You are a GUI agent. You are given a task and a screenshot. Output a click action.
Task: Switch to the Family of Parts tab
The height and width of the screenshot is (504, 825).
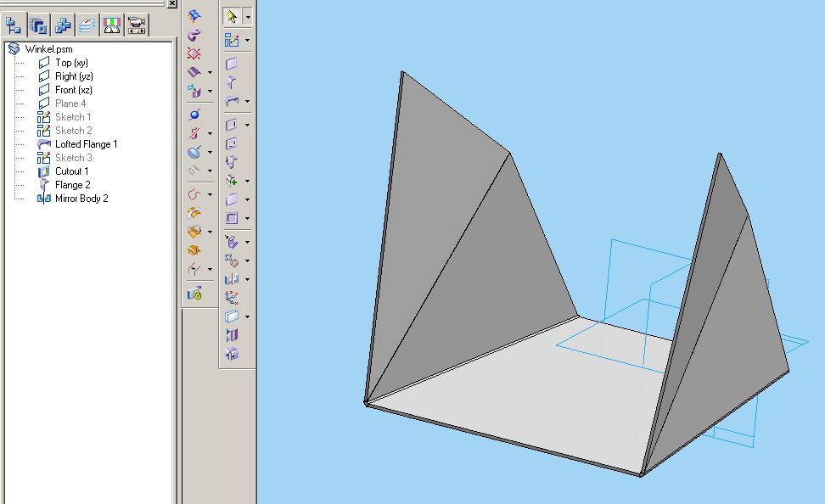[x=63, y=25]
